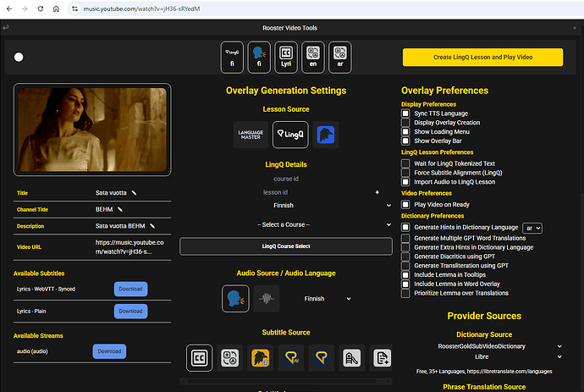Choose the blue Rooster lesson source icon

point(326,135)
